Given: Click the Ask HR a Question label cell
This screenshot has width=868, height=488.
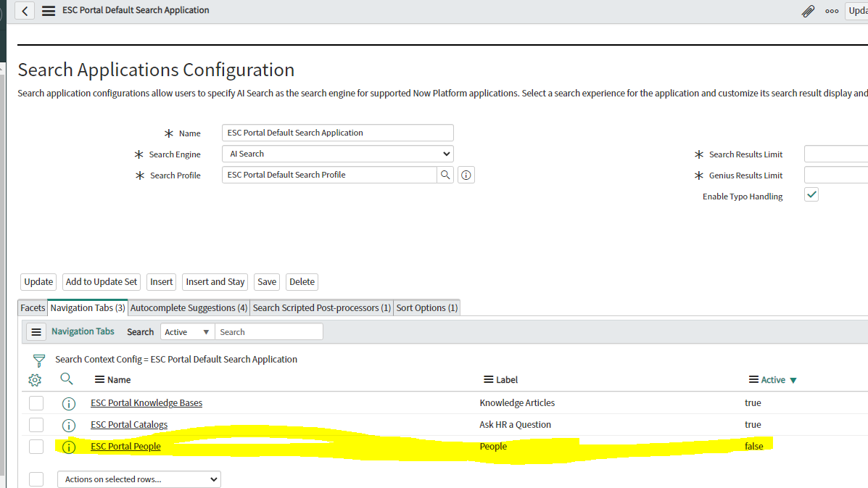Looking at the screenshot, I should click(515, 424).
